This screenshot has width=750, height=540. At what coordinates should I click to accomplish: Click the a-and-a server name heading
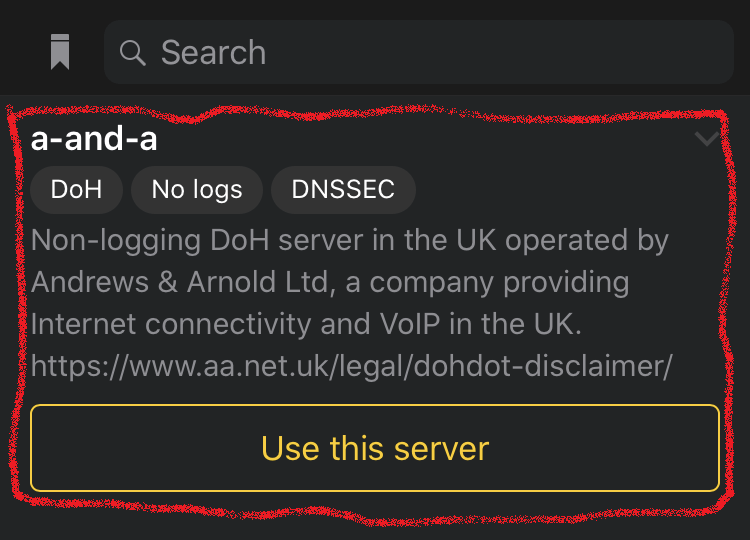[x=94, y=139]
